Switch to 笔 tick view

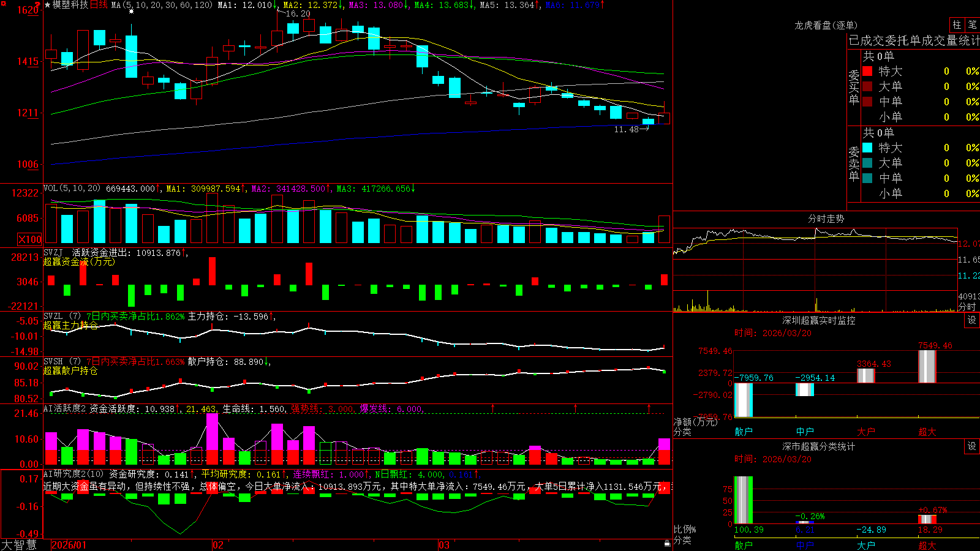[972, 24]
